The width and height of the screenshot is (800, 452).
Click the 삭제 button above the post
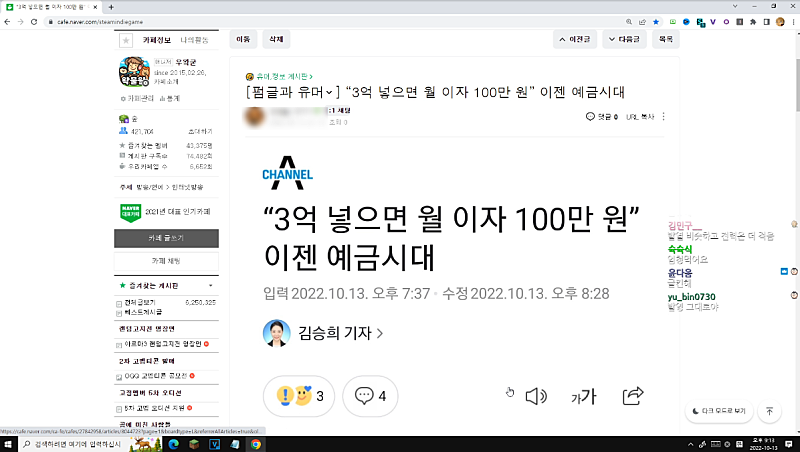[x=276, y=39]
